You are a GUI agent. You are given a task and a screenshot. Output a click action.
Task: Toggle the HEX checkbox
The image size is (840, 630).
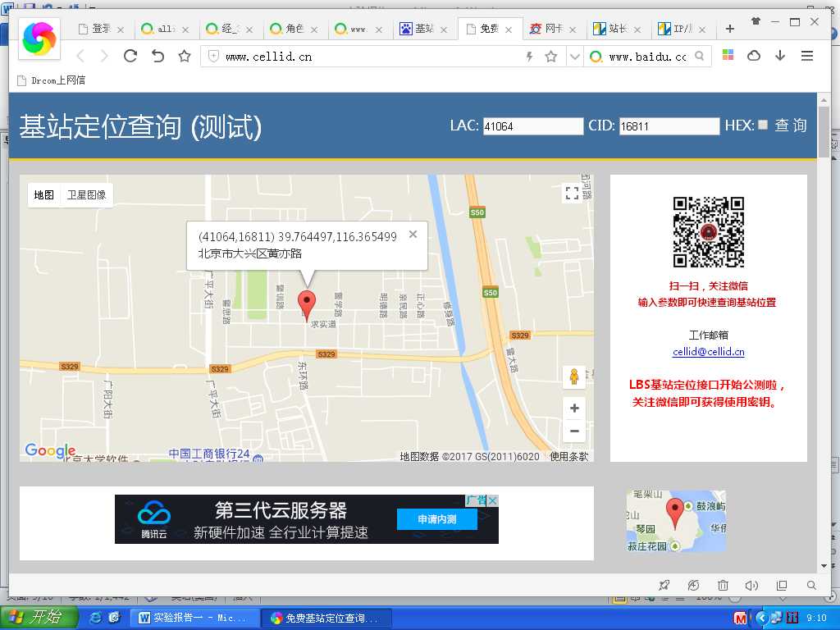click(763, 125)
